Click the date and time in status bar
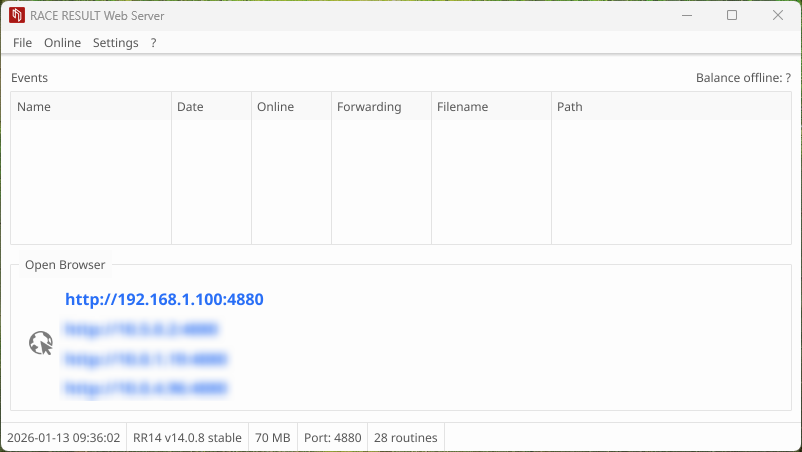Viewport: 802px width, 452px height. [63, 438]
